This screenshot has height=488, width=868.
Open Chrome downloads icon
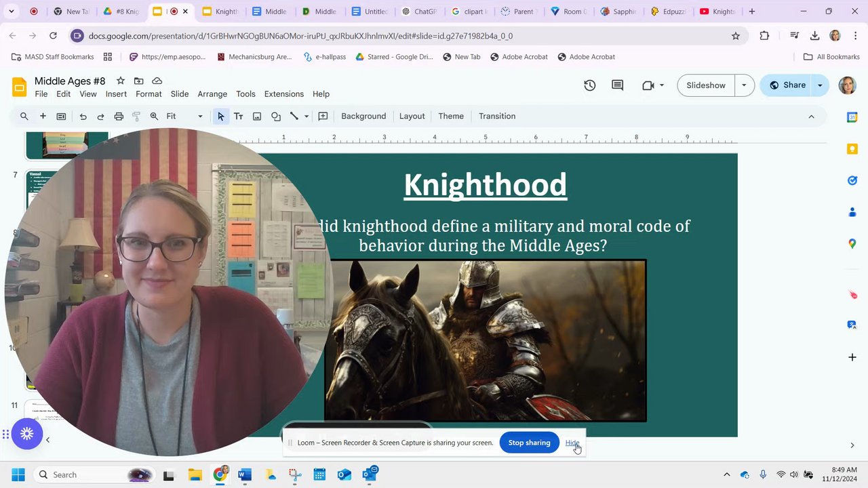pos(815,36)
